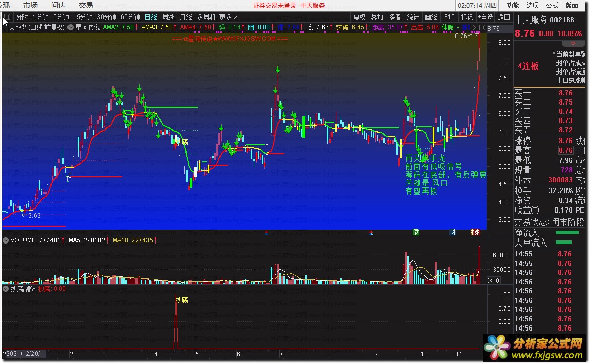Open the 抄底副图 indicator dropdown arrow

pyautogui.click(x=6, y=289)
